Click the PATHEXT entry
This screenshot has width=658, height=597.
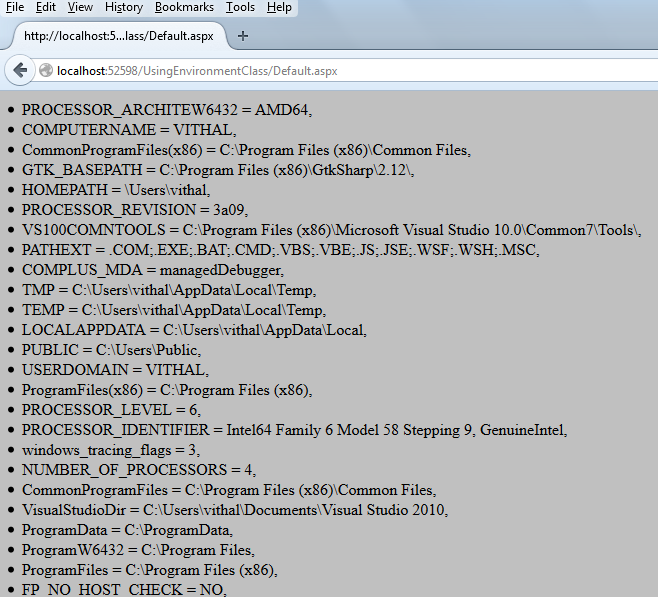pos(281,250)
